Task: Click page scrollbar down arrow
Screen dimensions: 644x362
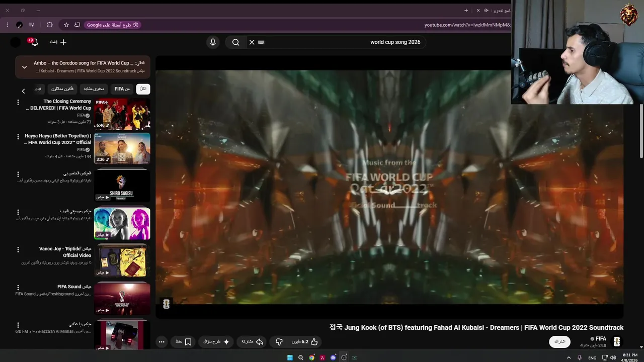Action: [x=641, y=346]
